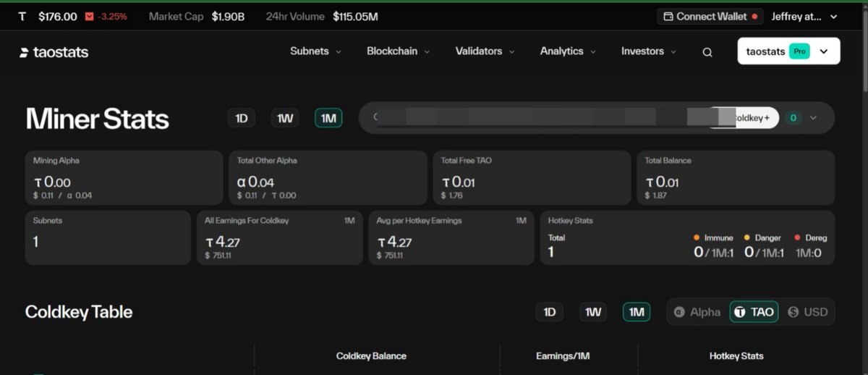Select 1D range for Coldkey Table

click(550, 312)
